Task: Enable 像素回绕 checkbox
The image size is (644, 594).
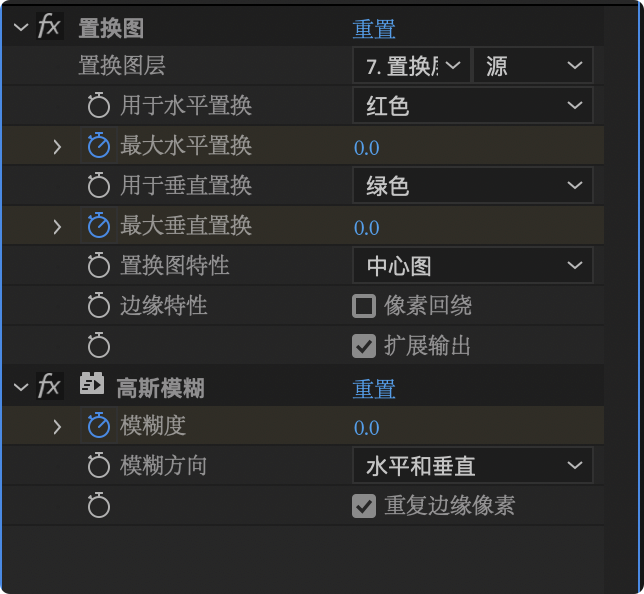Action: pyautogui.click(x=364, y=306)
